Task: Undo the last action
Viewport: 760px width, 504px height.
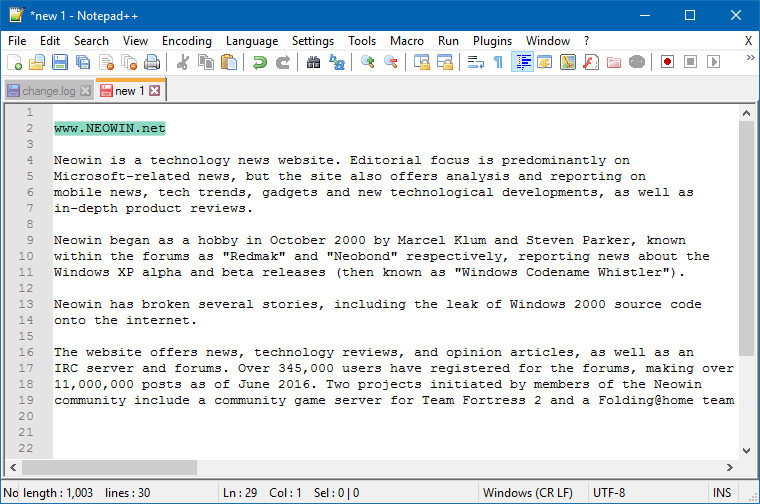Action: point(260,62)
